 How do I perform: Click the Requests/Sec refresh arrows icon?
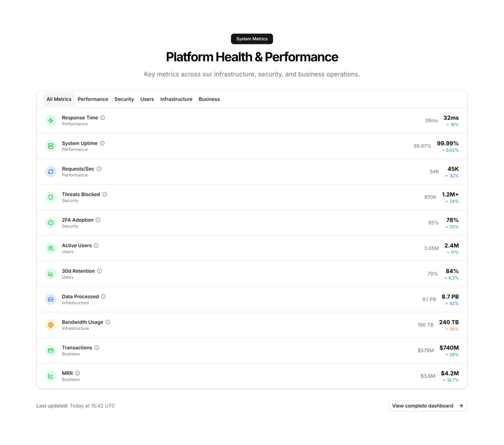(x=51, y=172)
